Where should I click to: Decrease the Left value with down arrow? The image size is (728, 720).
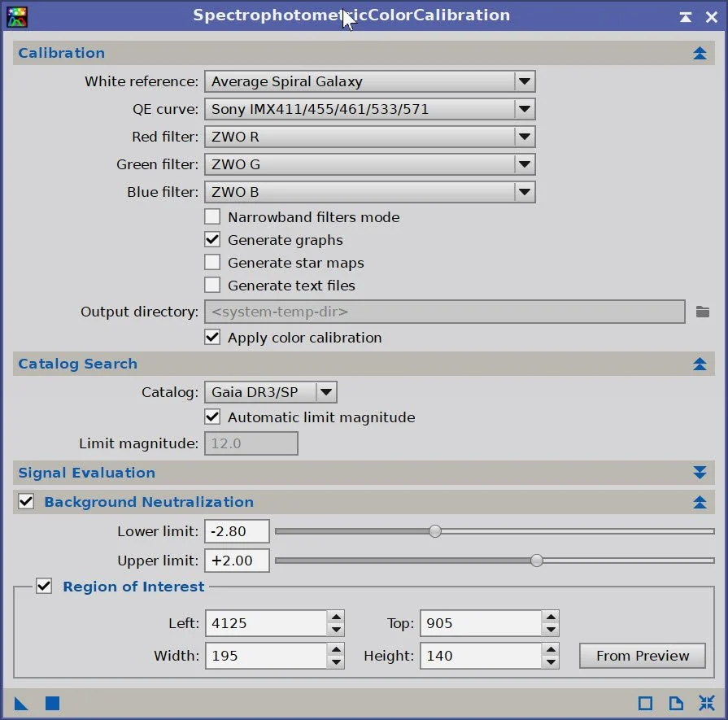point(336,630)
